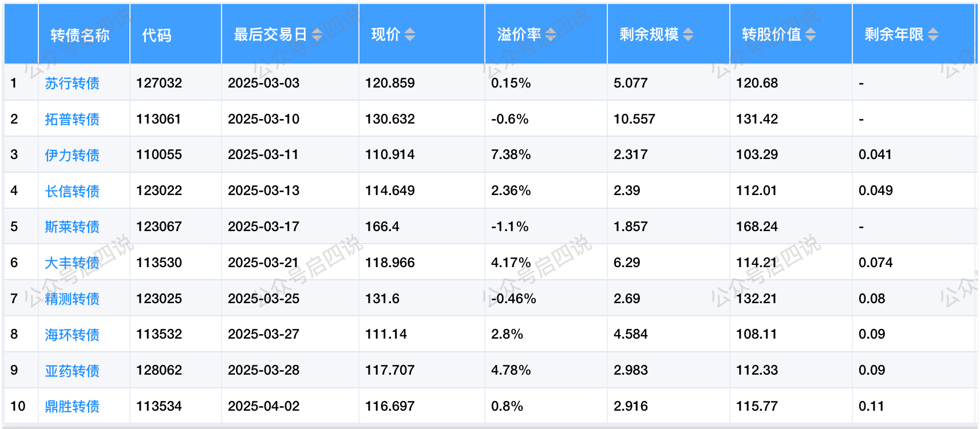The height and width of the screenshot is (429, 980).
Task: Open the 拓普转债 bond link
Action: point(72,120)
